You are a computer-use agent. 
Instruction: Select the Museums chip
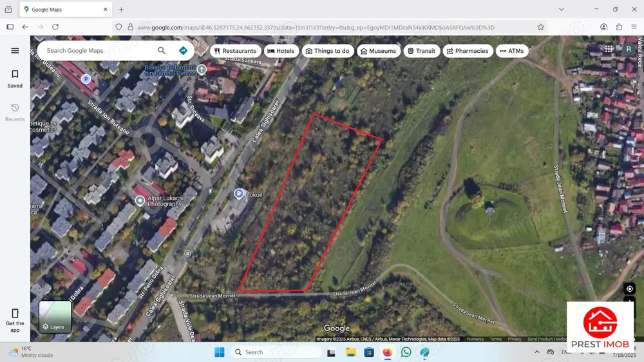[378, 51]
